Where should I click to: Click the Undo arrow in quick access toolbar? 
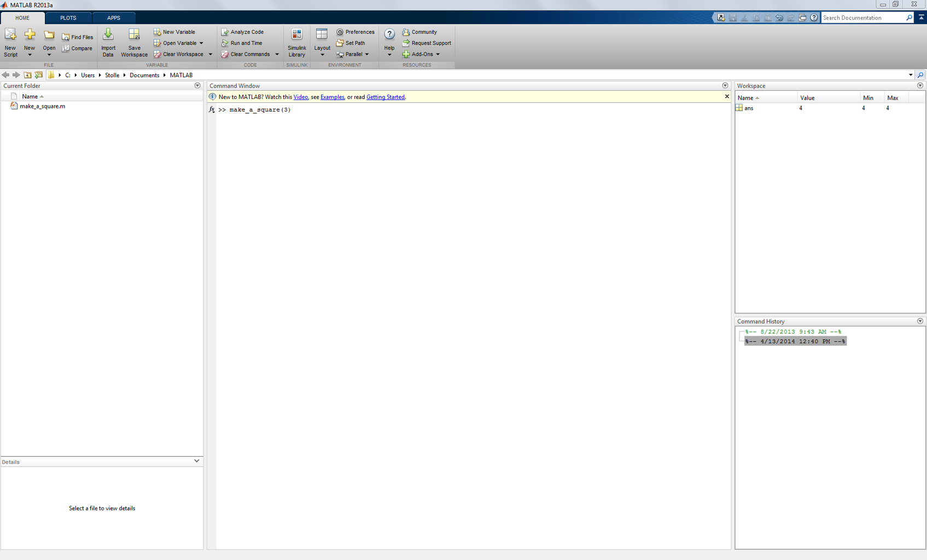pyautogui.click(x=779, y=17)
